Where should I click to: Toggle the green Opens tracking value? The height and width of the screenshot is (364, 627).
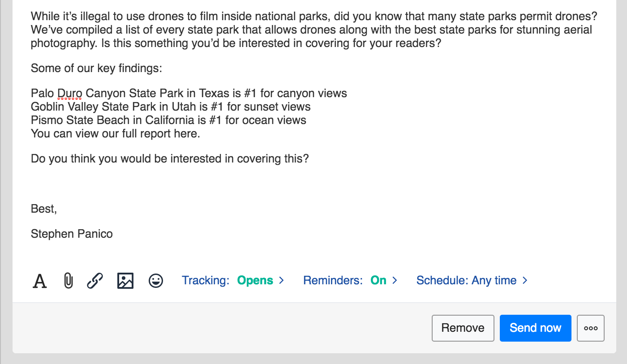pyautogui.click(x=255, y=281)
